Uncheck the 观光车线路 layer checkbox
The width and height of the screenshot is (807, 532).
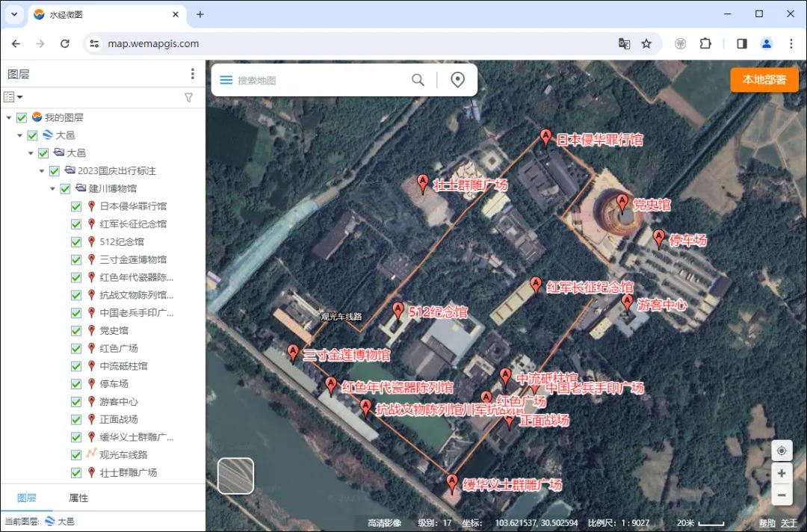pyautogui.click(x=76, y=455)
